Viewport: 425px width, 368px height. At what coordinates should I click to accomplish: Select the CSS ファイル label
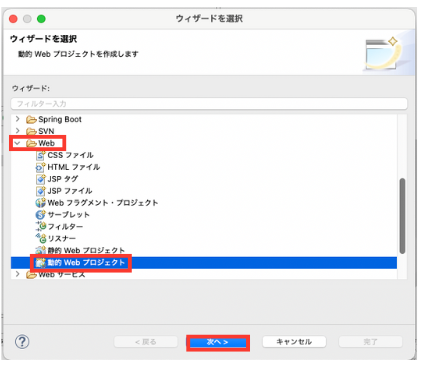click(x=71, y=155)
